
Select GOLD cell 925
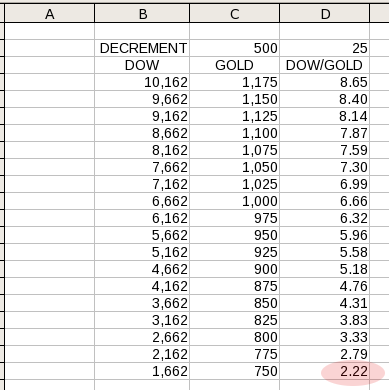(234, 252)
